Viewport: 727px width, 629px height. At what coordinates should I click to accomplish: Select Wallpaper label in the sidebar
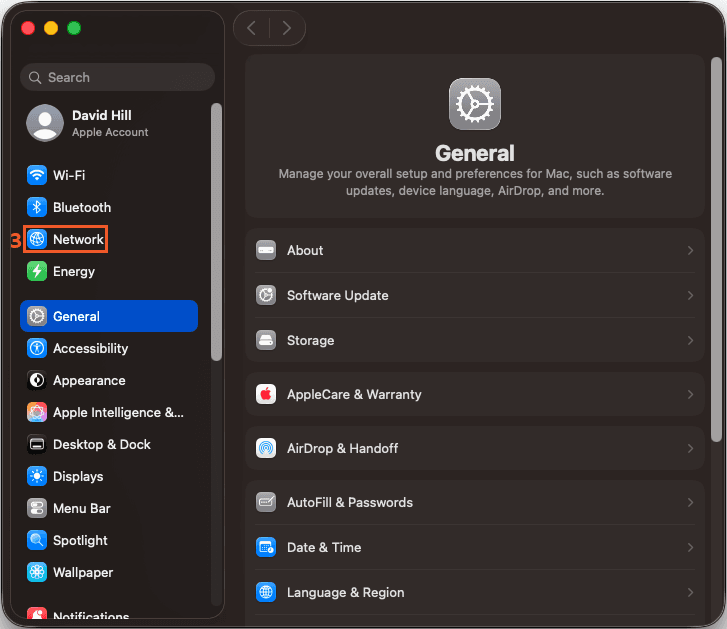83,572
